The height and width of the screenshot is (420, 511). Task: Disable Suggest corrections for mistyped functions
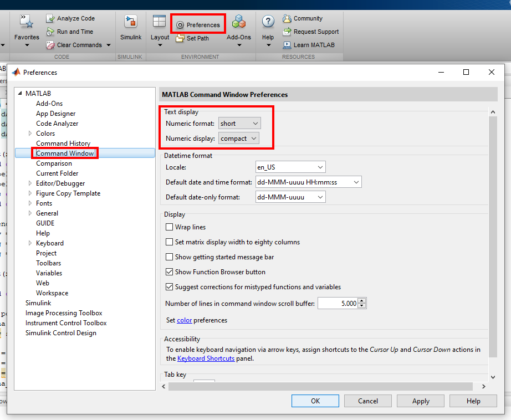coord(169,286)
